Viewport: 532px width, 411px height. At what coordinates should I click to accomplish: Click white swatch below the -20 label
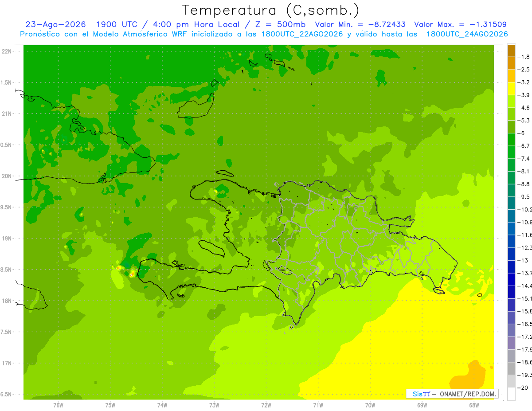(x=511, y=394)
